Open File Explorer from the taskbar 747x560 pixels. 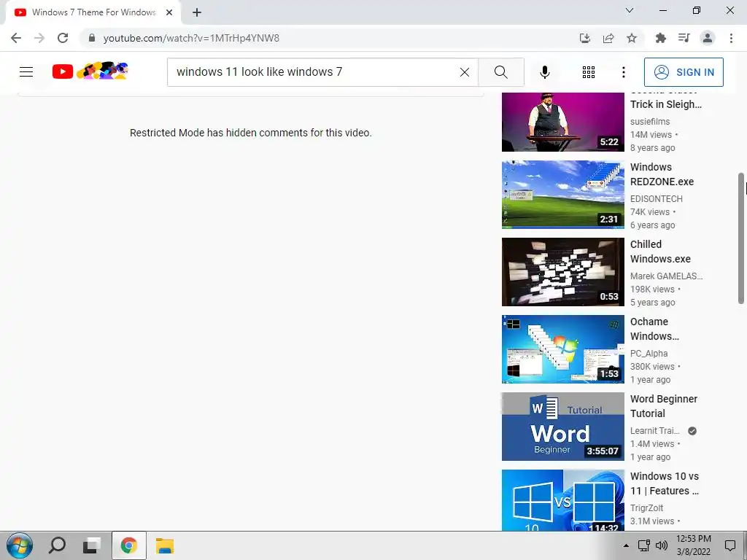pos(165,545)
